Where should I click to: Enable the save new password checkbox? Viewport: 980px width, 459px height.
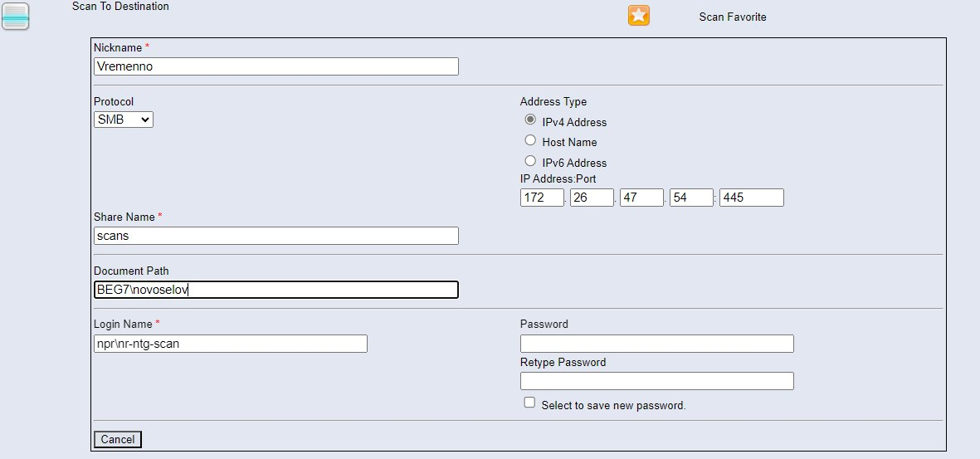[529, 403]
